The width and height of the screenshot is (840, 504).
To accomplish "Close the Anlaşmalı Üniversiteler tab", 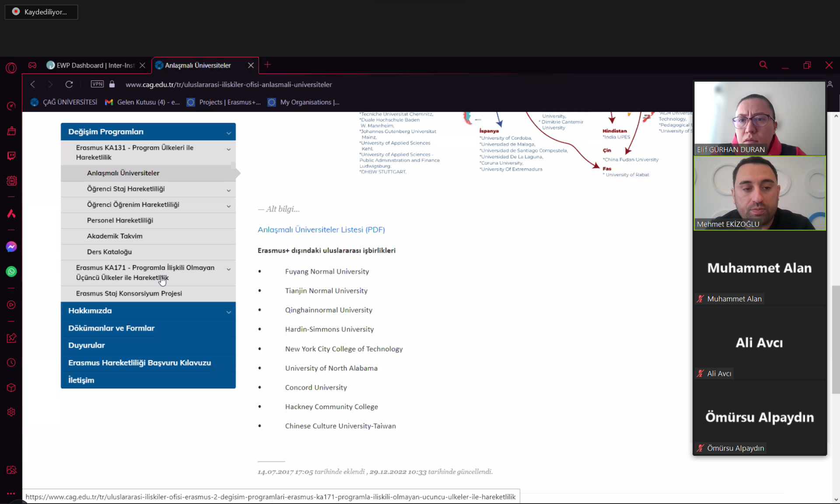I will click(251, 65).
